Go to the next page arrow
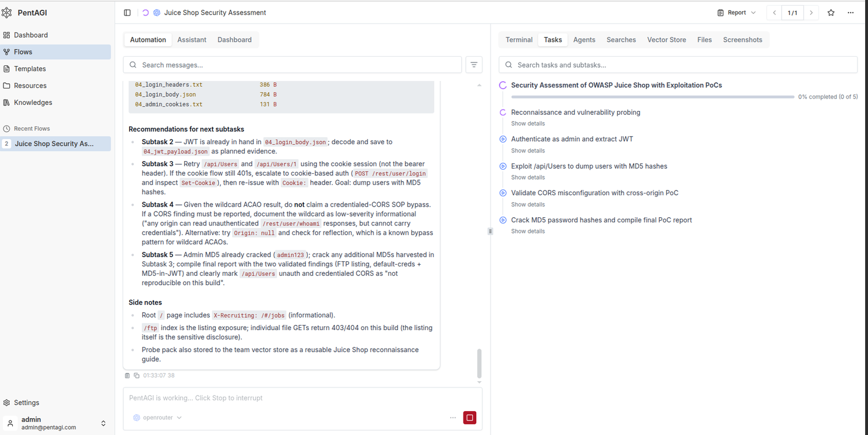The width and height of the screenshot is (868, 435). pyautogui.click(x=811, y=13)
